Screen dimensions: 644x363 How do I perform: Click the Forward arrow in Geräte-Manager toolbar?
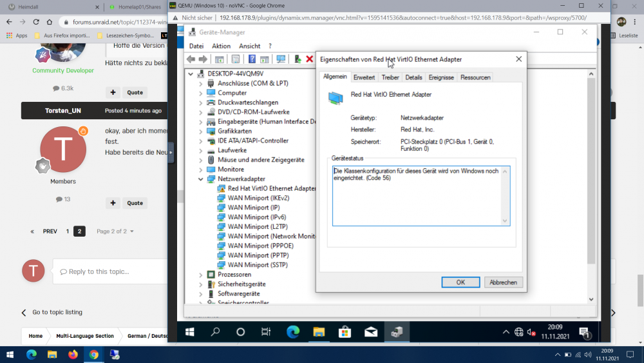[203, 59]
